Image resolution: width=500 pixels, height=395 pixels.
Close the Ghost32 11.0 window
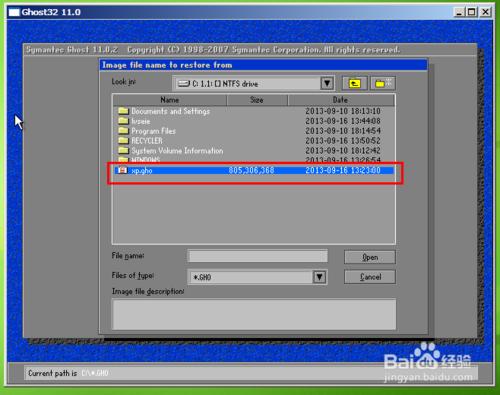coord(486,12)
